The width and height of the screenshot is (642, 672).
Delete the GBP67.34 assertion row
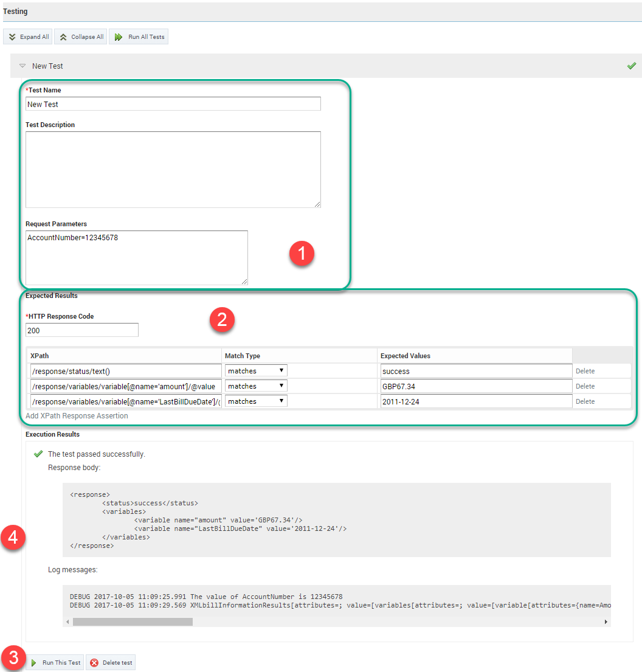pos(585,386)
